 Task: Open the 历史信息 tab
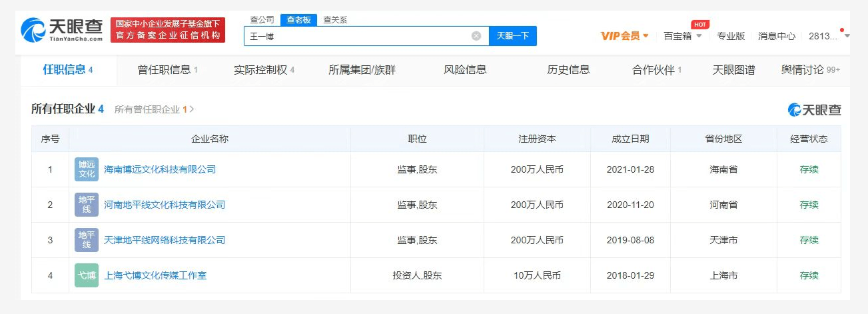click(x=568, y=69)
